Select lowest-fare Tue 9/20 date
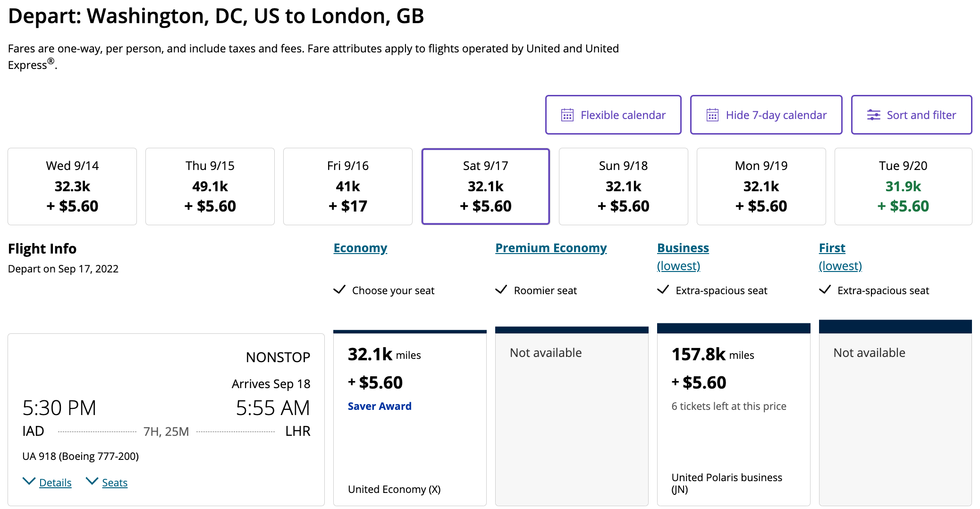980x509 pixels. 903,187
